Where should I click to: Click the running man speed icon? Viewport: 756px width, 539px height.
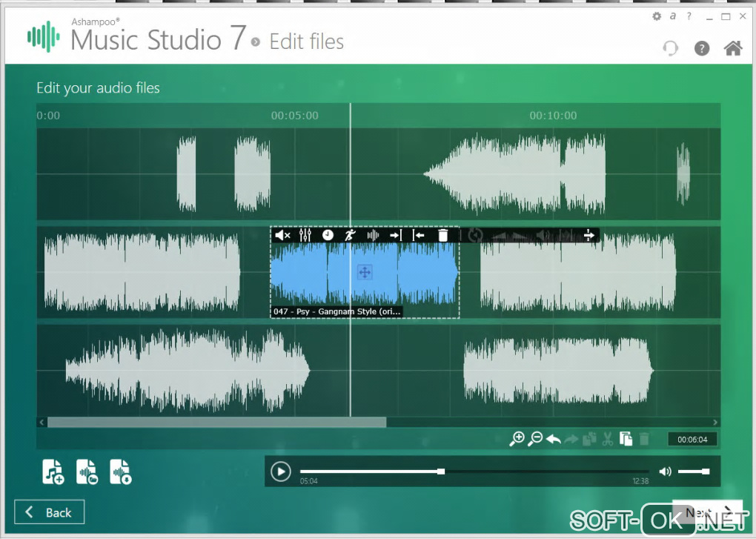click(x=350, y=235)
